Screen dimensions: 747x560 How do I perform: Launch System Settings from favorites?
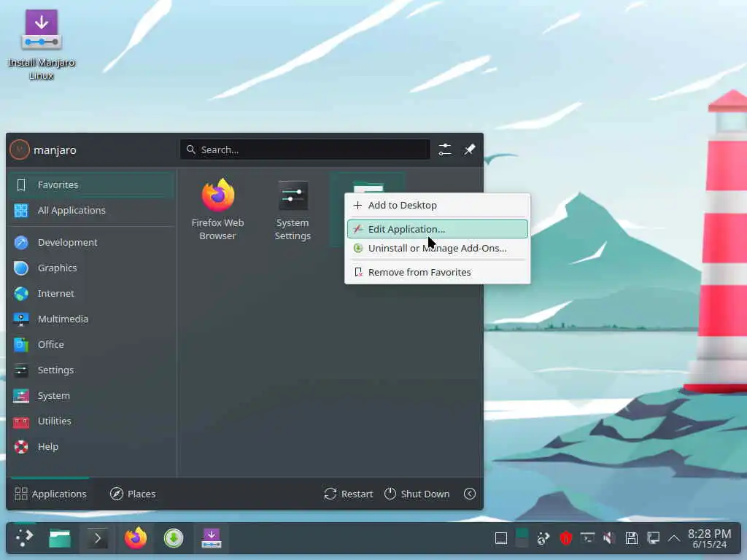(x=293, y=209)
